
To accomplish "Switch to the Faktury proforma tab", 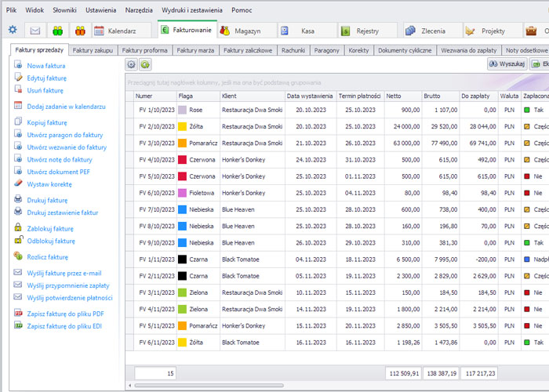I will pyautogui.click(x=144, y=50).
